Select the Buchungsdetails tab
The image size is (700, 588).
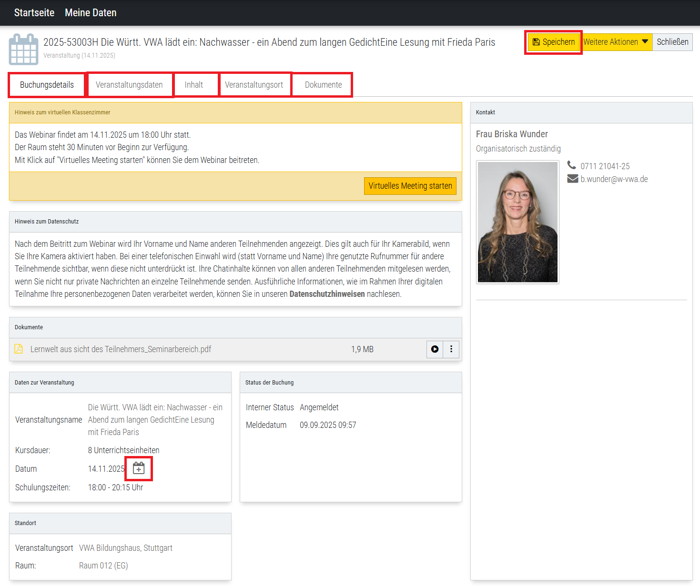point(47,85)
